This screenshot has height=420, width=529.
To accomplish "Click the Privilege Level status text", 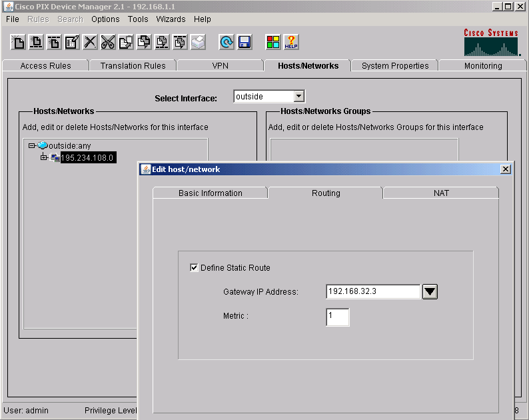I will (111, 410).
